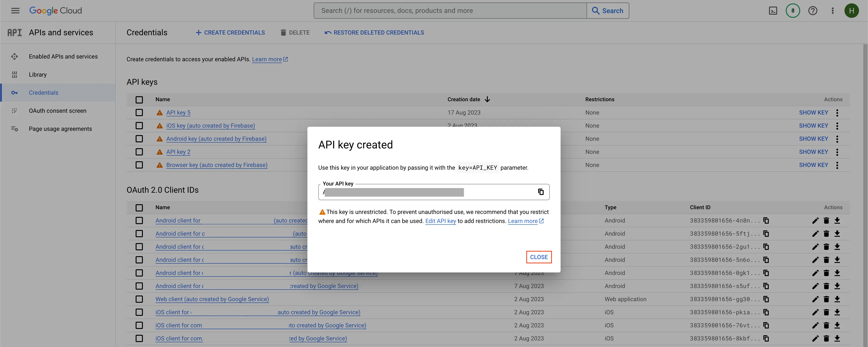Open notifications badge showing 8
Image resolution: width=868 pixels, height=347 pixels.
[793, 11]
